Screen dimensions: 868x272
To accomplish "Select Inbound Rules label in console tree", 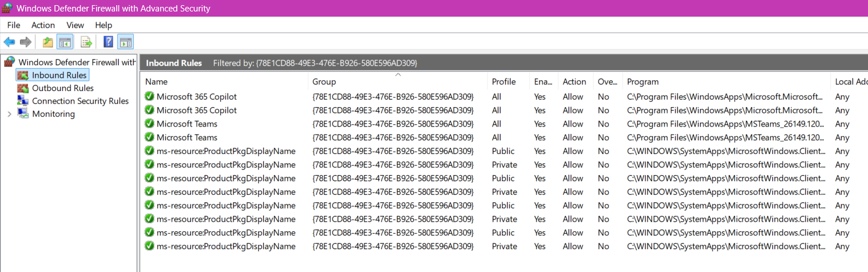I will (x=60, y=75).
